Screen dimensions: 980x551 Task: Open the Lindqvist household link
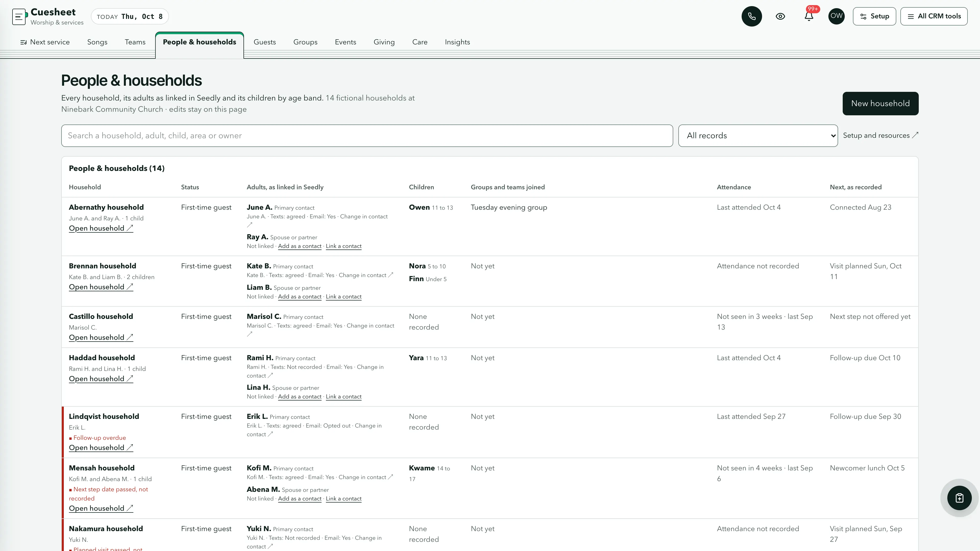tap(101, 448)
